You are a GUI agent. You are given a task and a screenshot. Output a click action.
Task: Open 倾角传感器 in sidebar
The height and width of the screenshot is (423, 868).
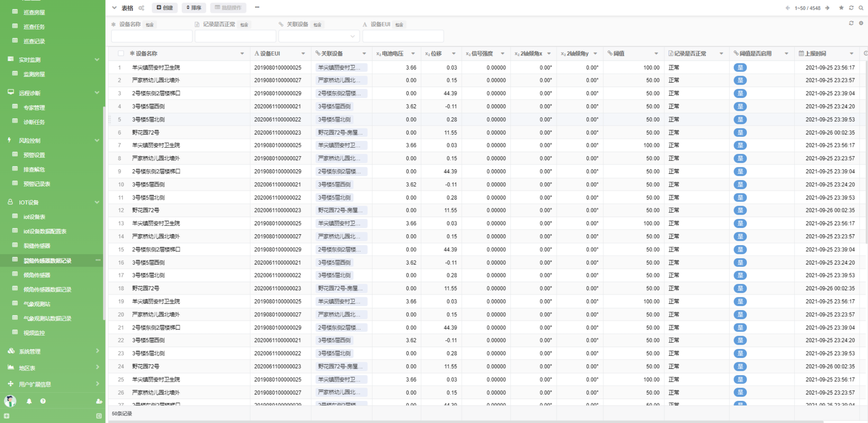click(37, 275)
